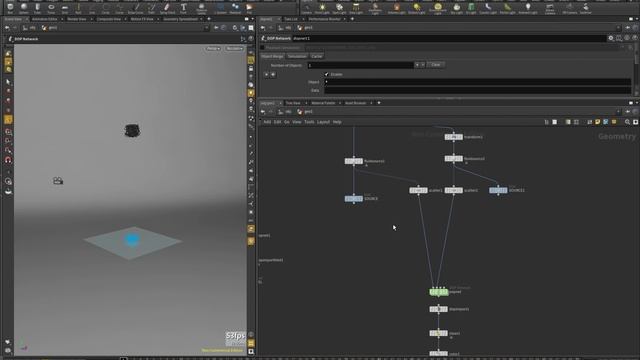Add an Area Light from the shelf

356,8
